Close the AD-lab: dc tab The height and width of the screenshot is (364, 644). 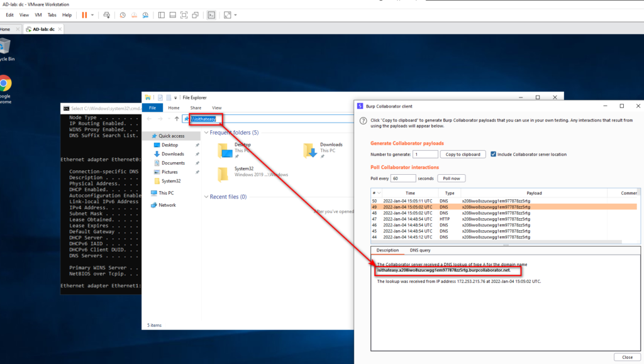tap(60, 29)
